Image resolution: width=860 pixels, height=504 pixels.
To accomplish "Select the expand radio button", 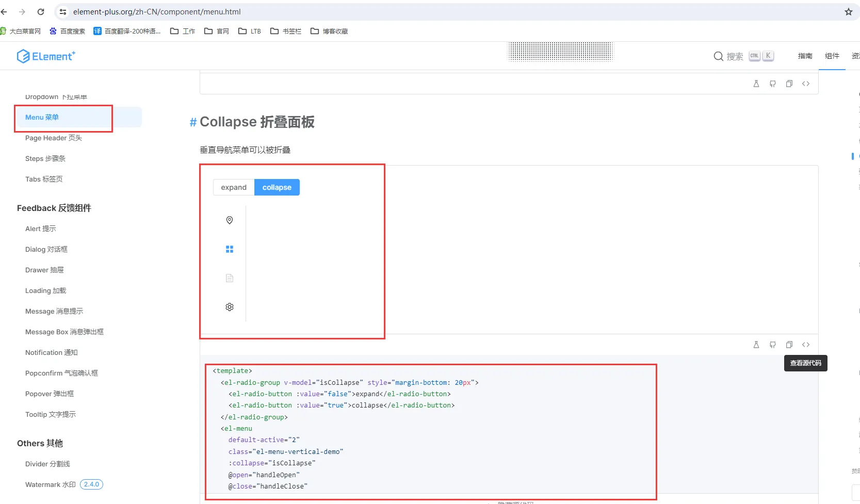I will [234, 187].
